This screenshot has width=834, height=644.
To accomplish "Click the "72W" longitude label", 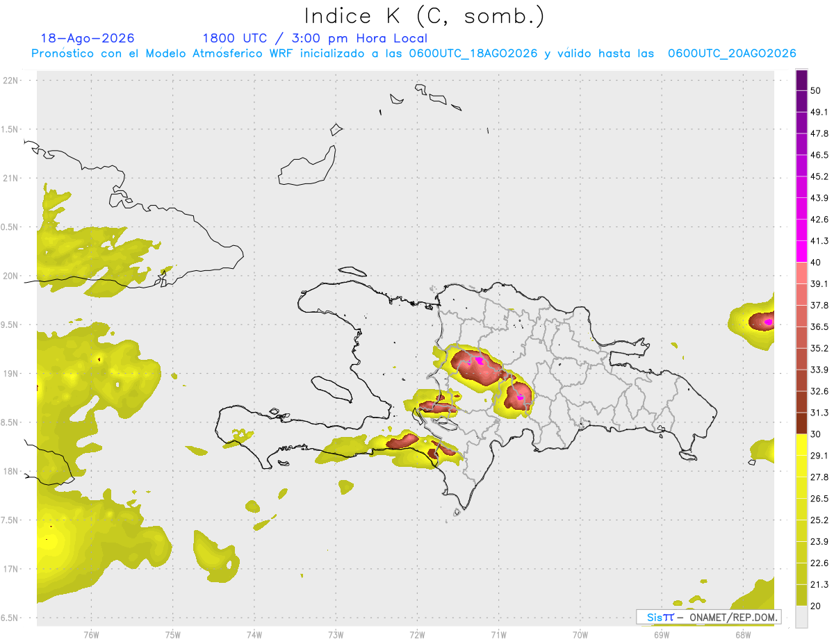I will pyautogui.click(x=418, y=635).
